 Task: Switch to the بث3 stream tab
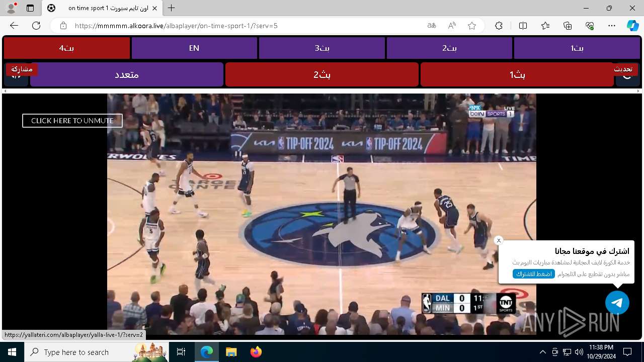322,48
